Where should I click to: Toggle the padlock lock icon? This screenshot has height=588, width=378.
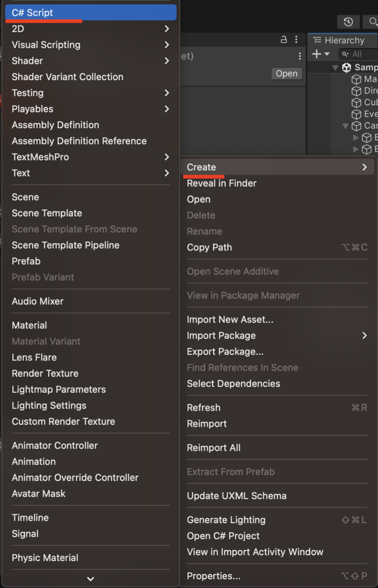pos(283,39)
